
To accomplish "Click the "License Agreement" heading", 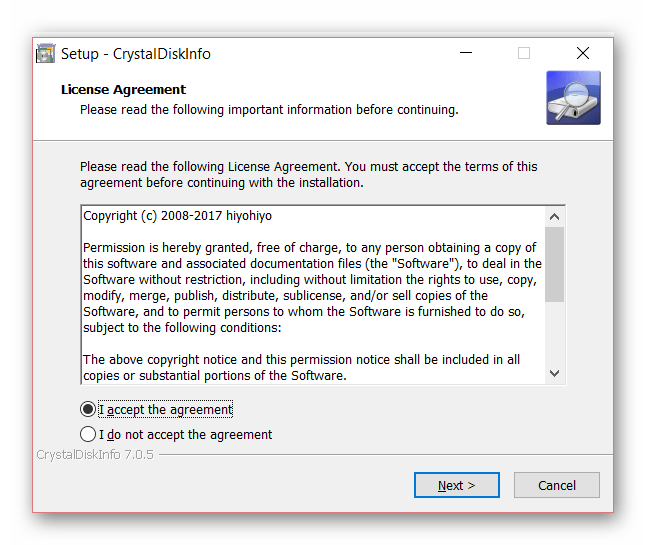I will click(x=123, y=89).
